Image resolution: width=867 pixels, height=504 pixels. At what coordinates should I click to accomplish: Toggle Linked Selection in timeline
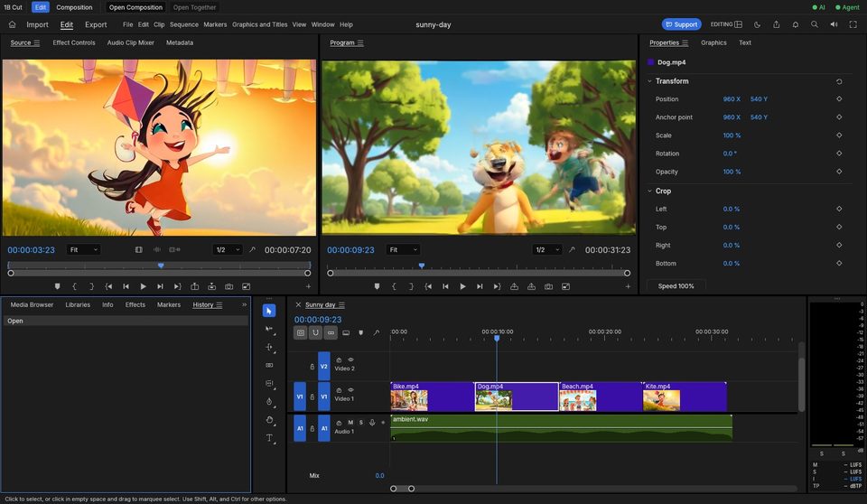coord(331,332)
